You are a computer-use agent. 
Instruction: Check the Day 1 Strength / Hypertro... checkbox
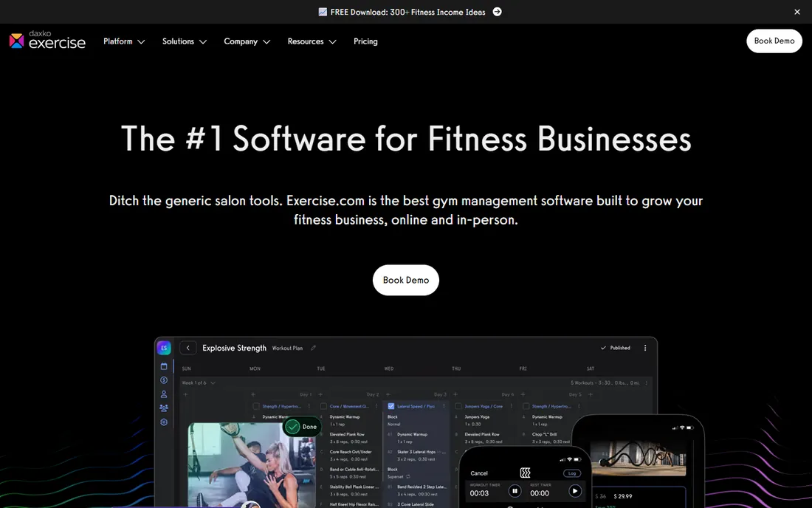[x=256, y=407]
